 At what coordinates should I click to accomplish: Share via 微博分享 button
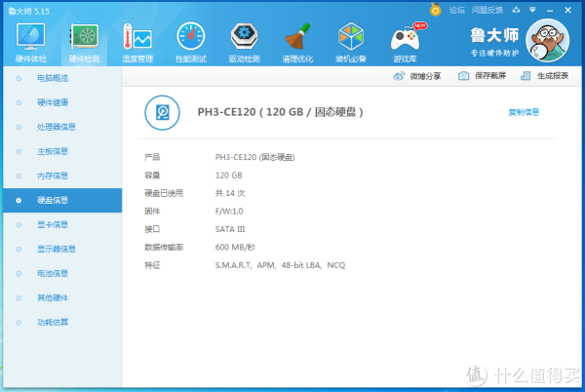pos(417,76)
